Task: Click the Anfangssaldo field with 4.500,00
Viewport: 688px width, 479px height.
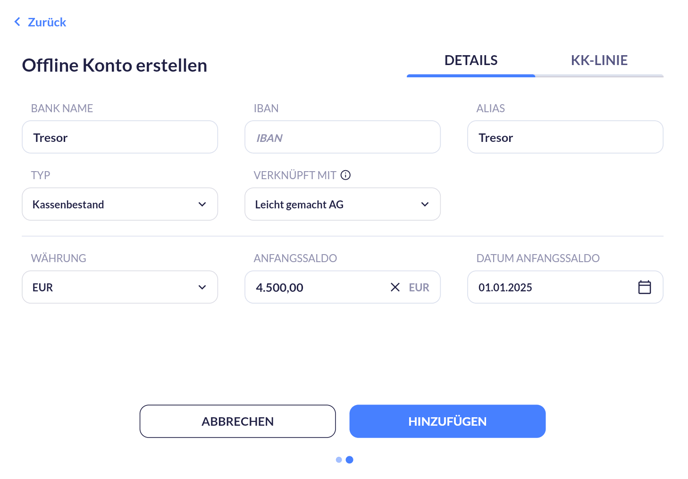Action: 342,287
